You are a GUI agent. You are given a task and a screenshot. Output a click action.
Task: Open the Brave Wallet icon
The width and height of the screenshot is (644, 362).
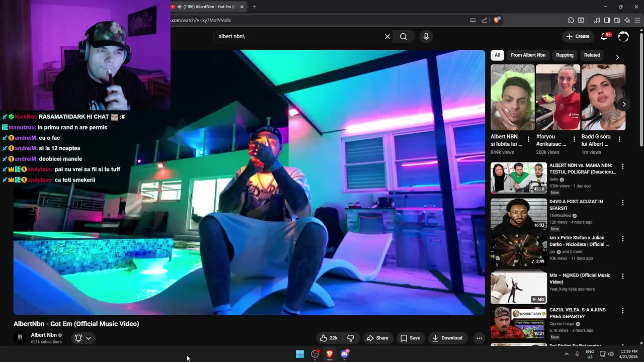pyautogui.click(x=617, y=20)
